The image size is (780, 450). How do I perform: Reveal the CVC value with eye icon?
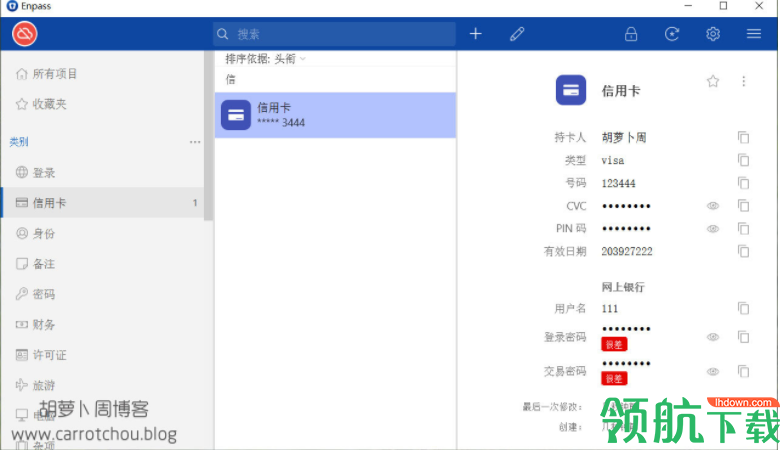(x=713, y=206)
